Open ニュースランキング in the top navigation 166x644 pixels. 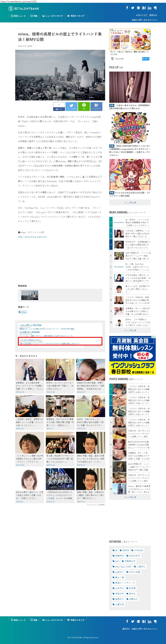(53, 16)
